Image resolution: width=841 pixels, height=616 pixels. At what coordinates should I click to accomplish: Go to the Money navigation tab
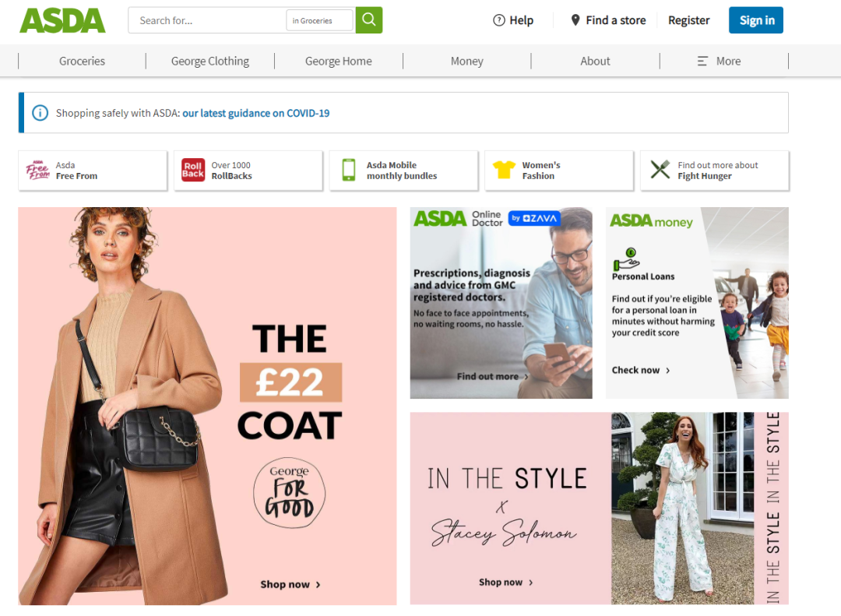(x=467, y=62)
